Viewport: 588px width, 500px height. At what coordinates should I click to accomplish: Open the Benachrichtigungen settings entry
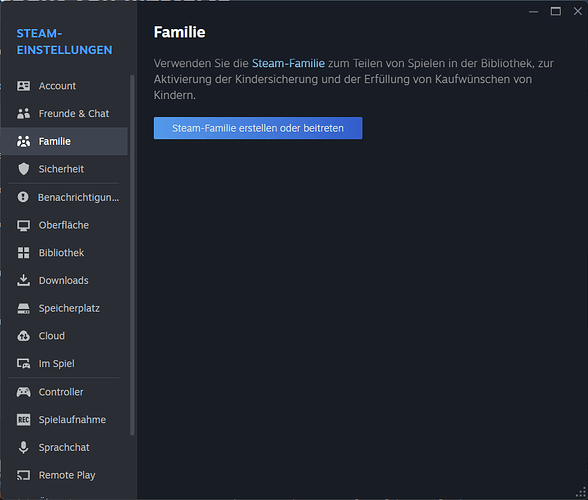tap(64, 197)
